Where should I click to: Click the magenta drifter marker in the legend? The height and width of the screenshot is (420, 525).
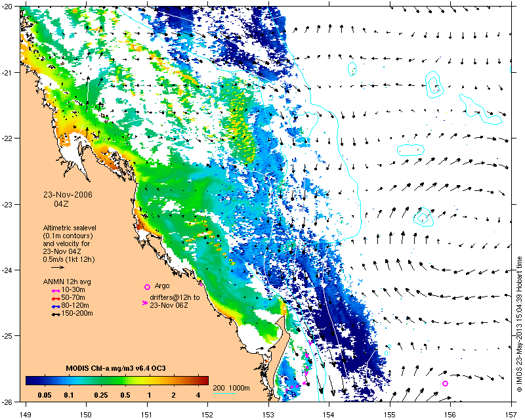[144, 303]
